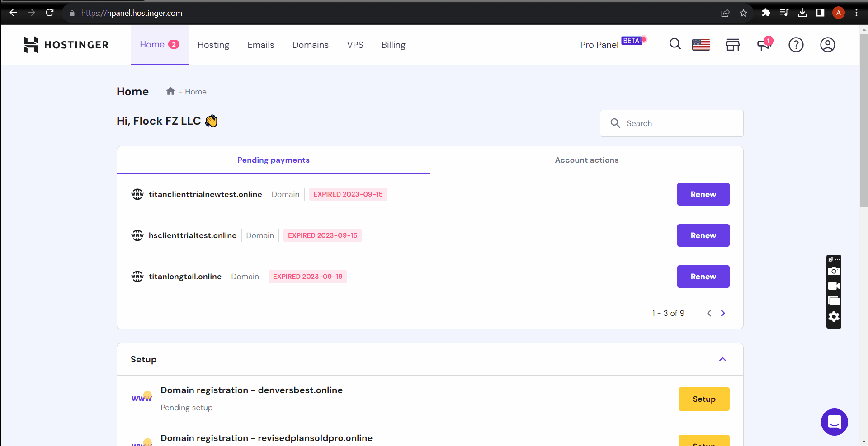Open the browser media control icon

(784, 13)
